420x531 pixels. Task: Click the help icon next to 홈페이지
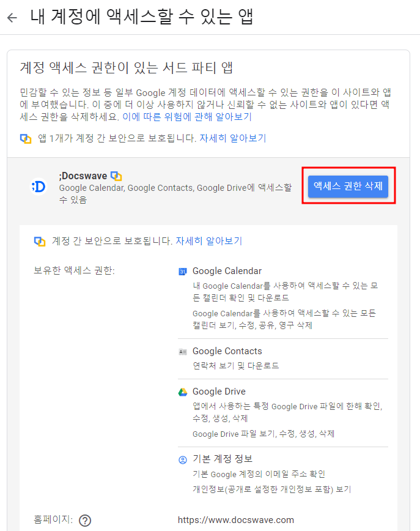coord(85,520)
